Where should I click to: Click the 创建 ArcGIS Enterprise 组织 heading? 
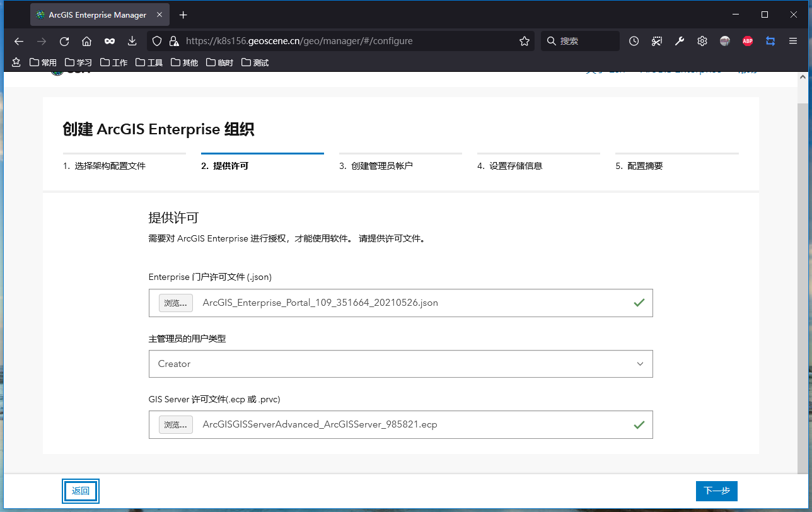tap(158, 130)
